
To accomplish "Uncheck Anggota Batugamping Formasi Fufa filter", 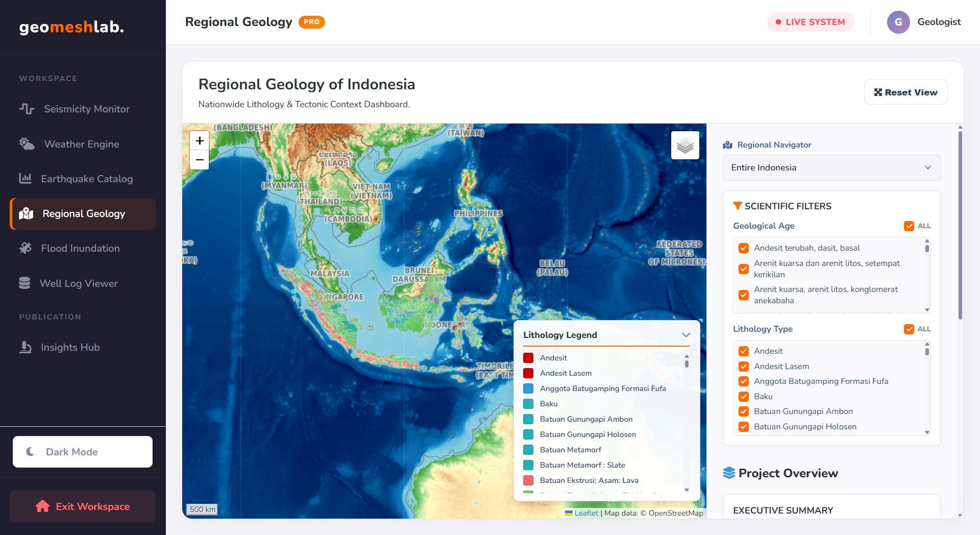I will pos(744,381).
